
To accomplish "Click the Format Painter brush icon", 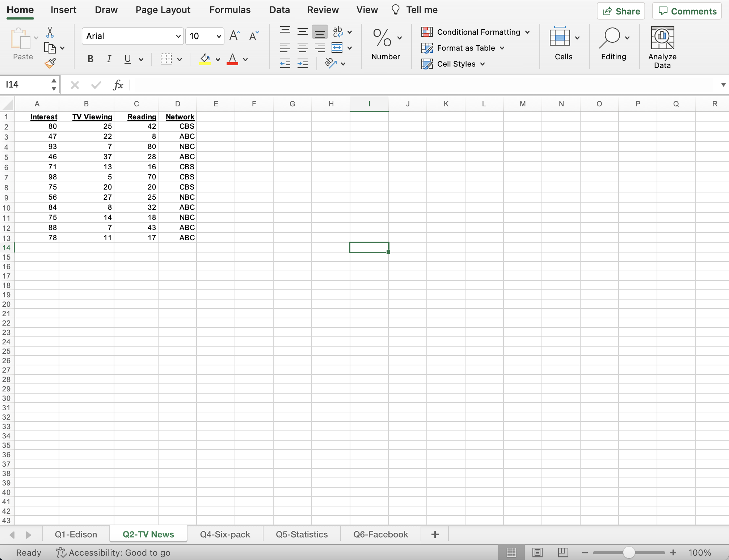I will tap(50, 63).
